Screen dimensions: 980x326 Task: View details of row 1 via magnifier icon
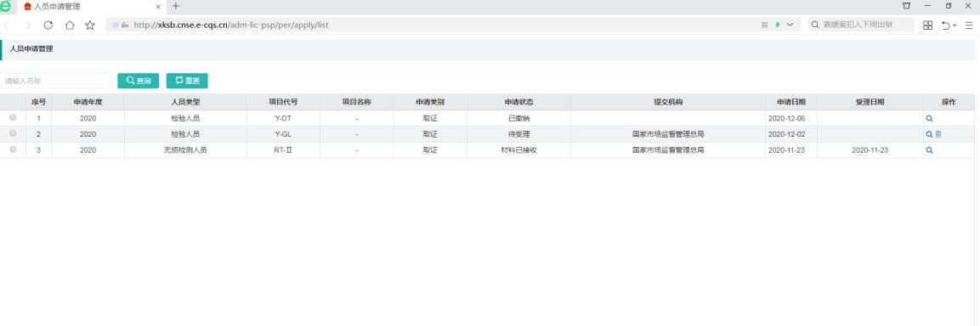(929, 118)
